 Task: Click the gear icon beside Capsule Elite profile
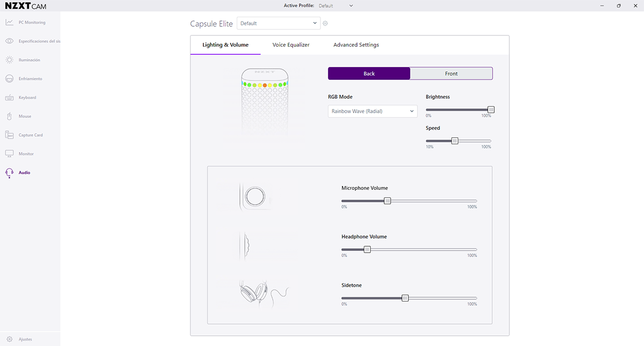coord(325,24)
